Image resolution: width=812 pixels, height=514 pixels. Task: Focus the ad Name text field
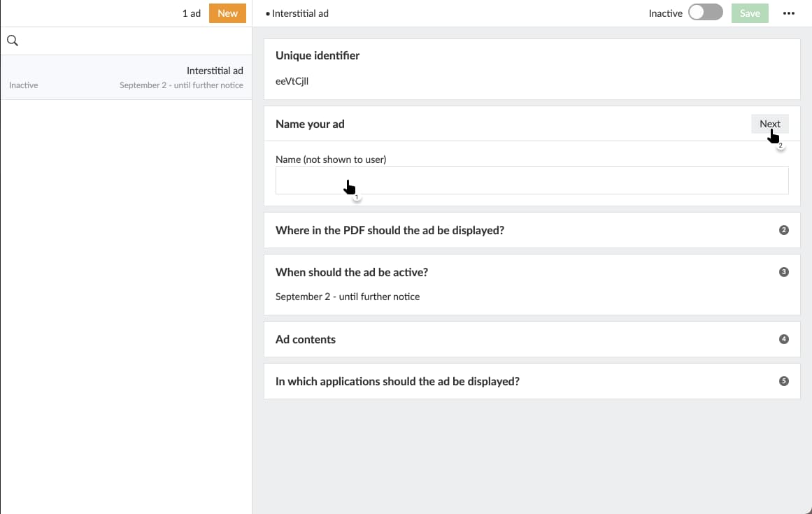point(532,180)
